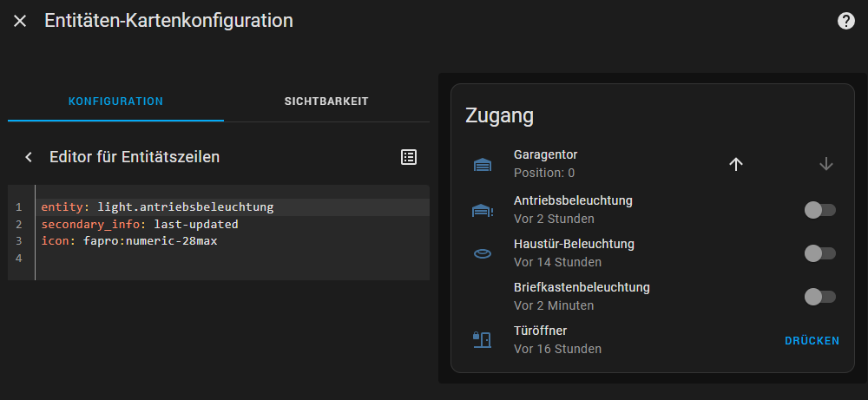Image resolution: width=868 pixels, height=400 pixels.
Task: Toggle the Antriebsbeleuchtung light switch
Action: click(x=819, y=209)
